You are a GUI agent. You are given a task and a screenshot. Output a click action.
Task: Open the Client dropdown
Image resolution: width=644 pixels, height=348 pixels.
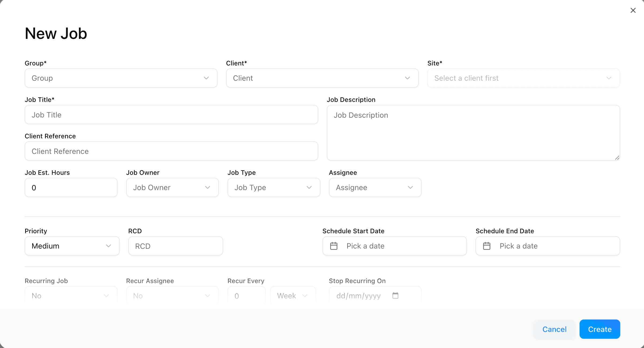tap(322, 78)
